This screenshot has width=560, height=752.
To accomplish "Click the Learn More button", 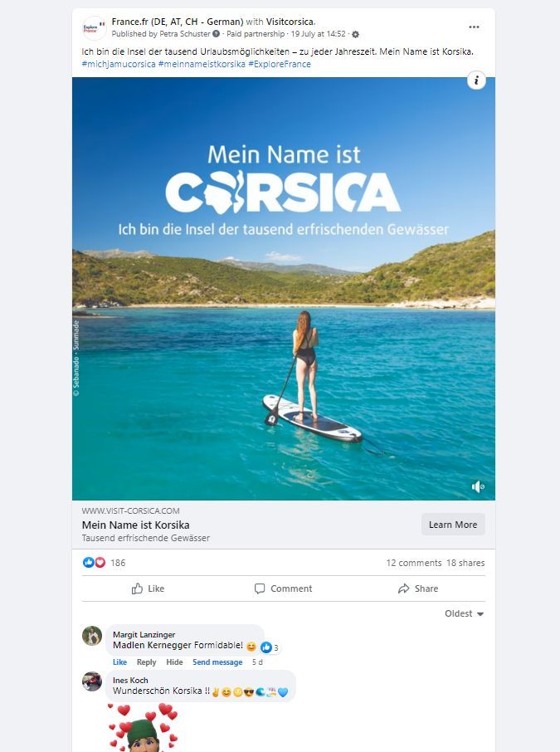I will pos(453,525).
